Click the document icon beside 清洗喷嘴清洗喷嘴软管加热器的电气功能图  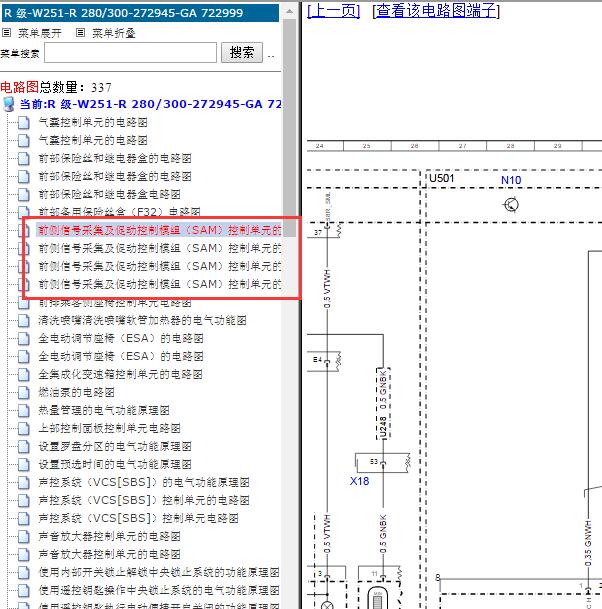(x=24, y=320)
